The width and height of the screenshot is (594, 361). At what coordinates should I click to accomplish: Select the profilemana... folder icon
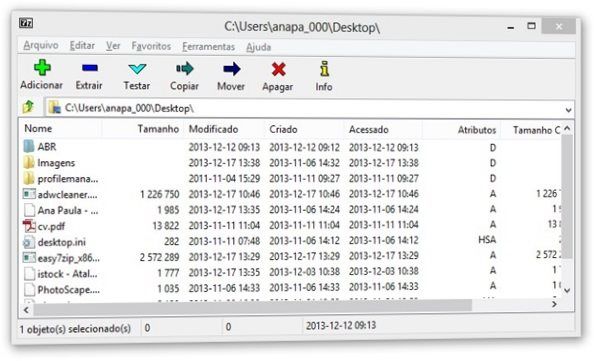pos(29,178)
